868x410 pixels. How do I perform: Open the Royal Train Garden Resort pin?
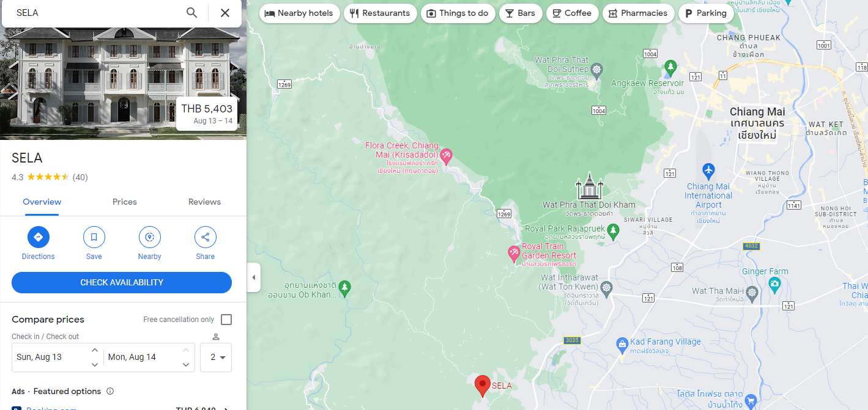pyautogui.click(x=514, y=252)
